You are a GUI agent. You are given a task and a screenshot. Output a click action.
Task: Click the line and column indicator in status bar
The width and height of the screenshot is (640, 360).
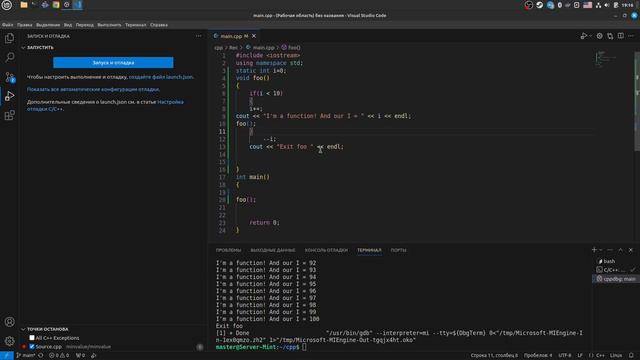(494, 356)
